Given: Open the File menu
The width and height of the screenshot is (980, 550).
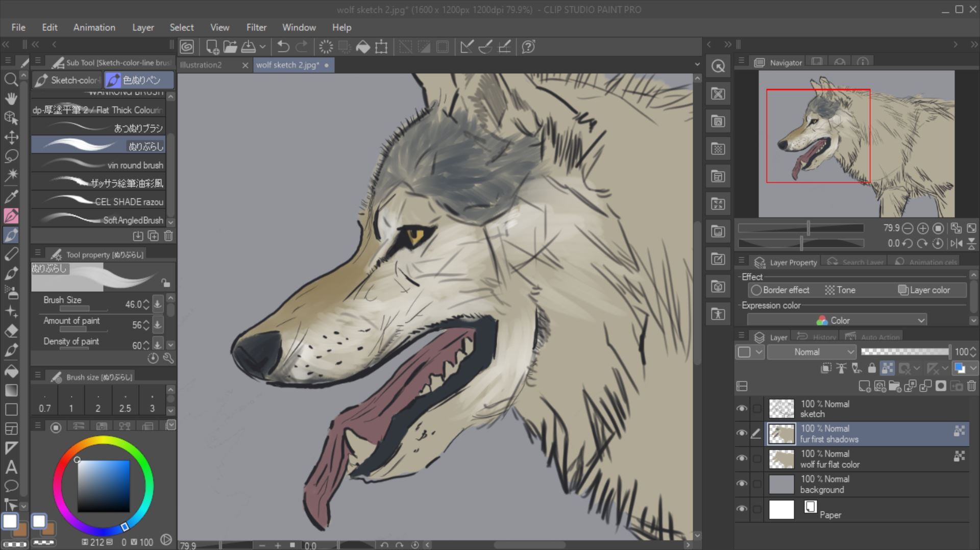Looking at the screenshot, I should (x=18, y=28).
